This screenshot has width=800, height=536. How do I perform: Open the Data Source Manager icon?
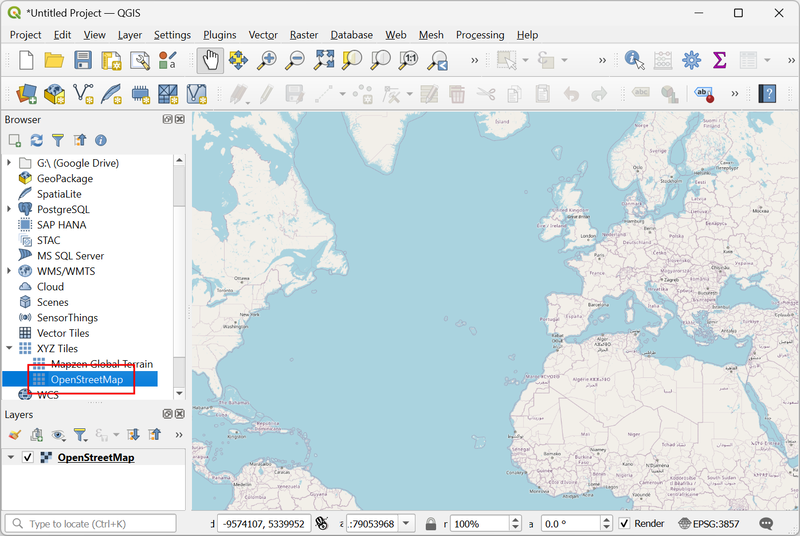27,95
